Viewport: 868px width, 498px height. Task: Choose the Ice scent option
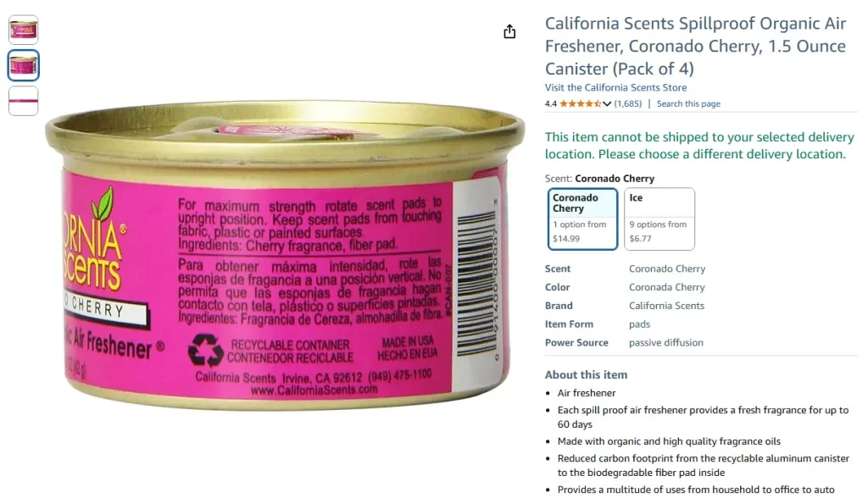click(x=659, y=219)
